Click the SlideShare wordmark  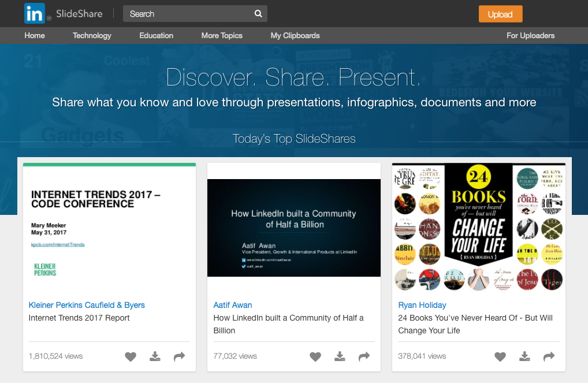tap(79, 14)
